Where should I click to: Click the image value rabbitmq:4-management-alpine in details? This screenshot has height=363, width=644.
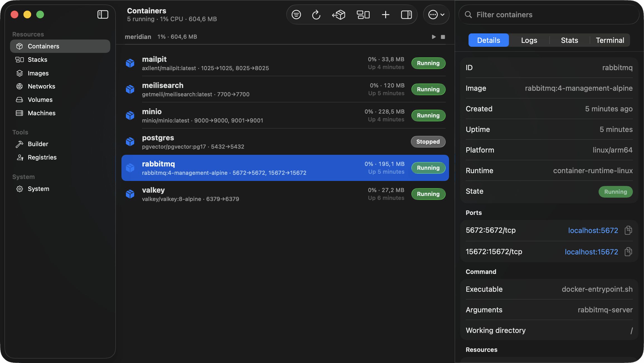pos(579,88)
